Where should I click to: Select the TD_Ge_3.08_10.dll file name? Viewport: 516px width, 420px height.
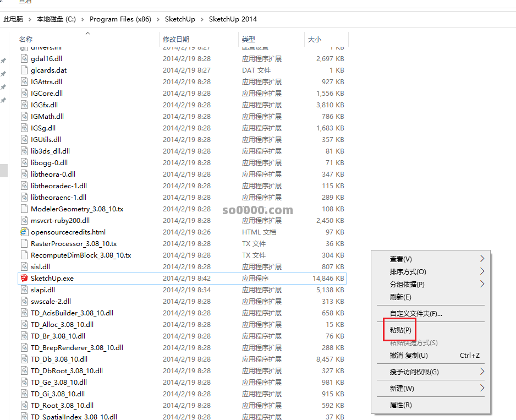tap(59, 382)
